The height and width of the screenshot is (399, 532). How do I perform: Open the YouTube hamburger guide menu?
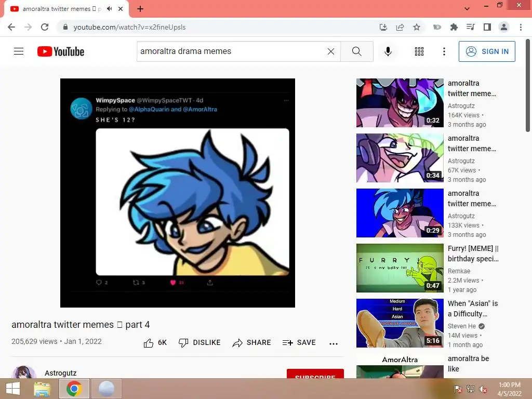pos(19,51)
